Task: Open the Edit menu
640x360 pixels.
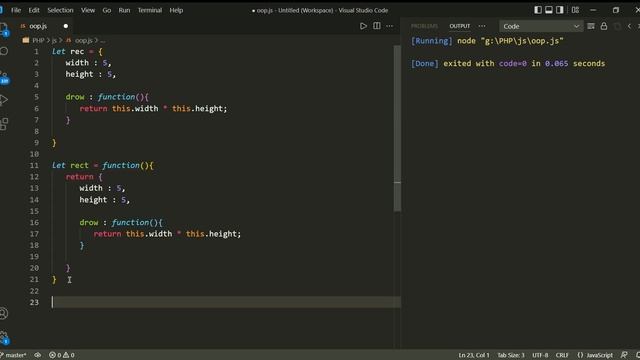Action: coord(34,10)
